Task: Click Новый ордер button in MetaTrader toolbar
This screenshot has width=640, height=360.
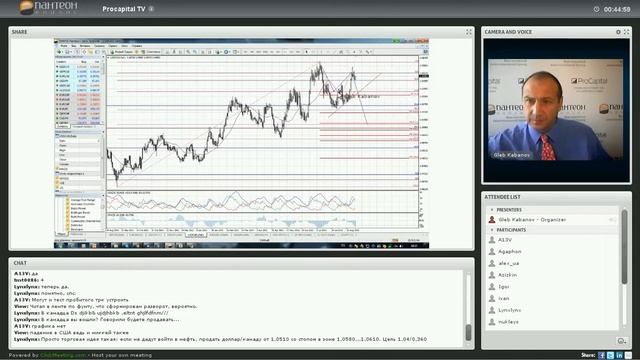Action: [x=122, y=52]
